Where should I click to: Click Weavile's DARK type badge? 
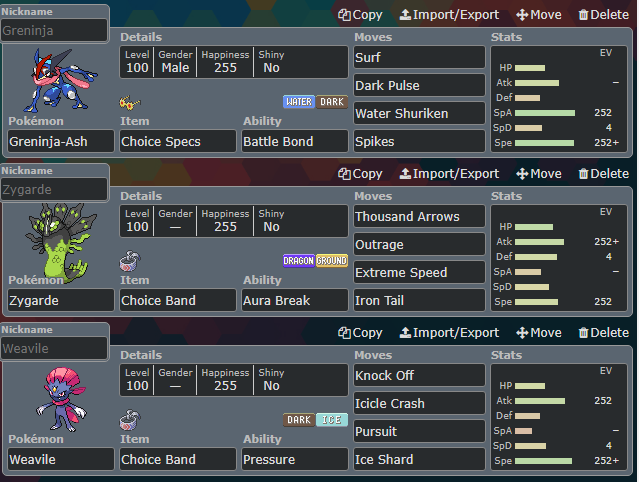coord(299,420)
